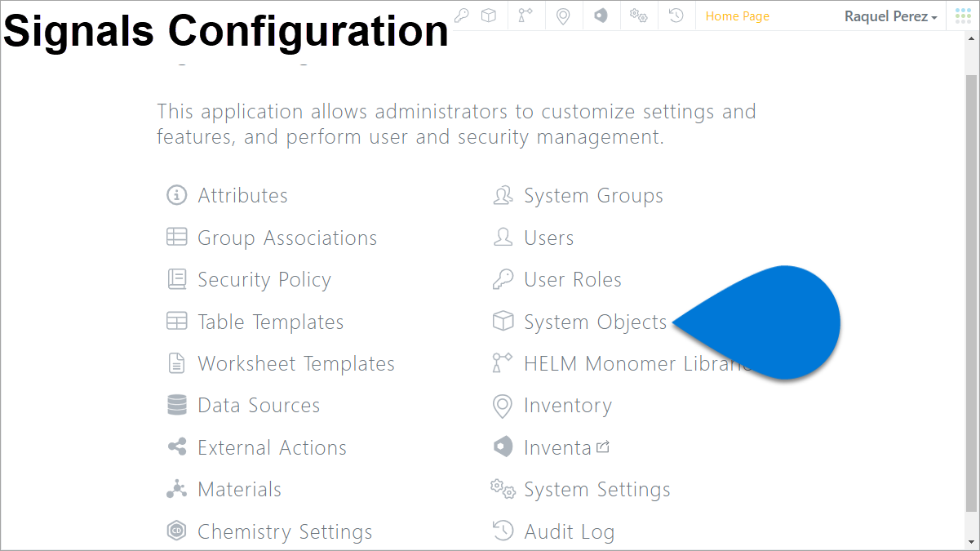
Task: Open HELM Monomer Library link
Action: tap(636, 364)
